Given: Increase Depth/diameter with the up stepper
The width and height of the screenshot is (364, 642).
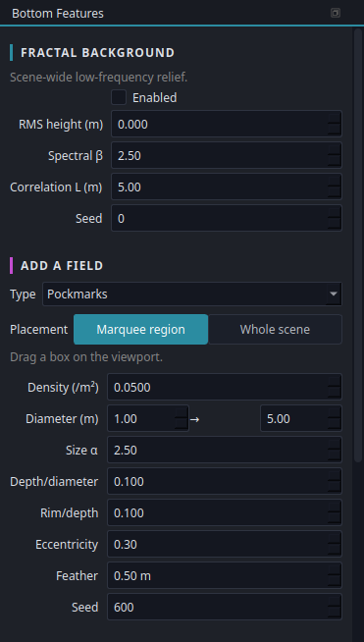Looking at the screenshot, I should tap(335, 475).
